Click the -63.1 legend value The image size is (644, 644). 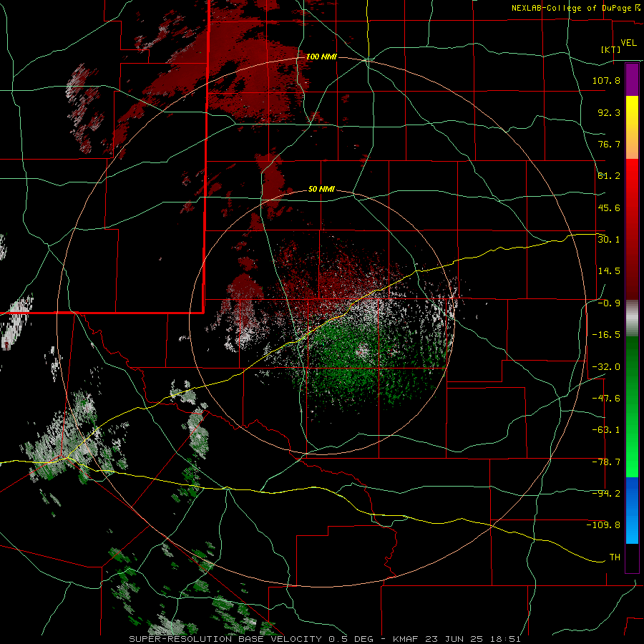(606, 430)
